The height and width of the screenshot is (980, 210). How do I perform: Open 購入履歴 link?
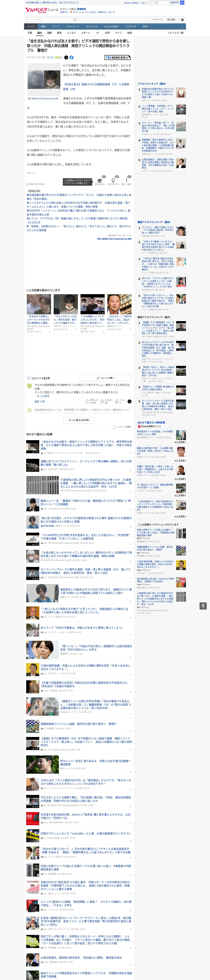[x=171, y=20]
